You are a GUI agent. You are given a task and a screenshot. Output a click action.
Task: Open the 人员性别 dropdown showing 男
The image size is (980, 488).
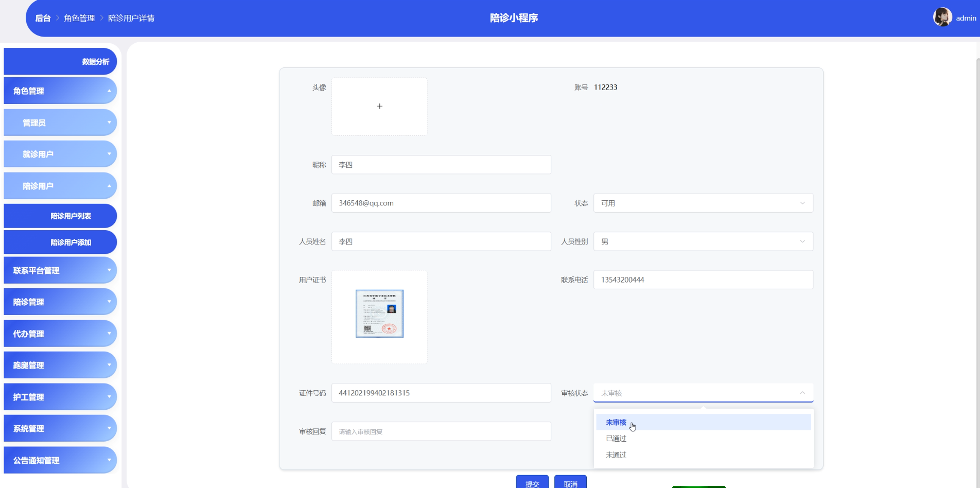703,241
